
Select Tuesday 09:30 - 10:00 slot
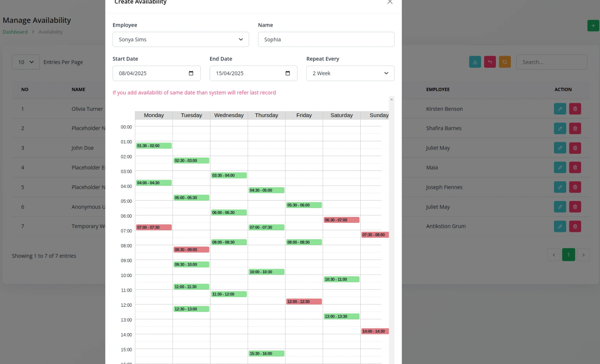[192, 265]
